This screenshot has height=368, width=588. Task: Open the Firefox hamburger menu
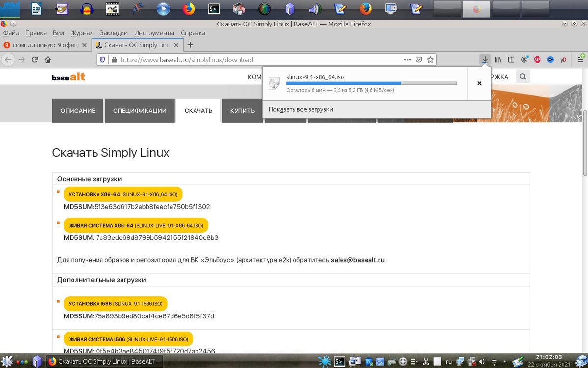coord(581,60)
